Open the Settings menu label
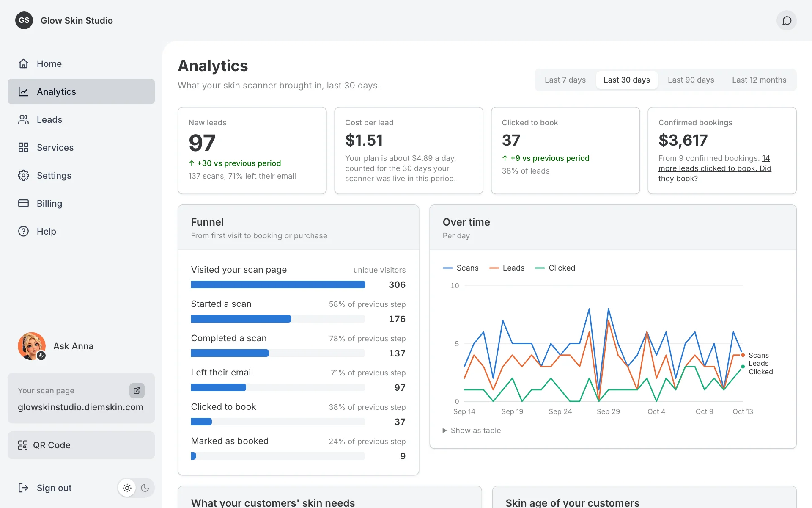The image size is (812, 508). [x=54, y=175]
